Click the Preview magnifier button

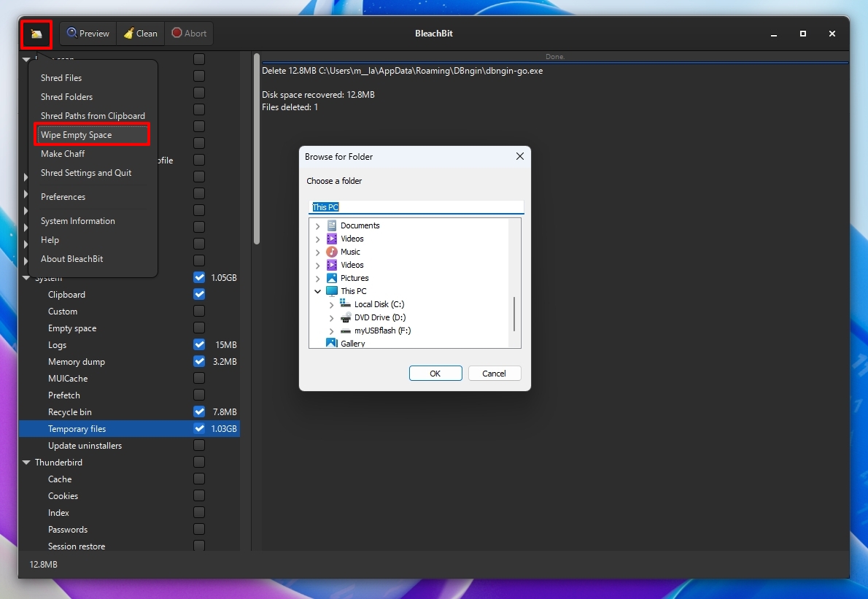tap(88, 34)
